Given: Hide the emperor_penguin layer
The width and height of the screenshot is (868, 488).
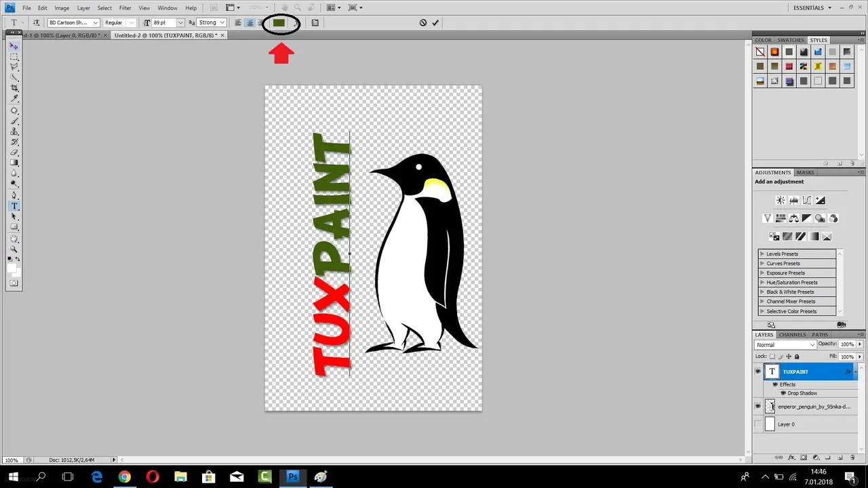Looking at the screenshot, I should click(757, 406).
